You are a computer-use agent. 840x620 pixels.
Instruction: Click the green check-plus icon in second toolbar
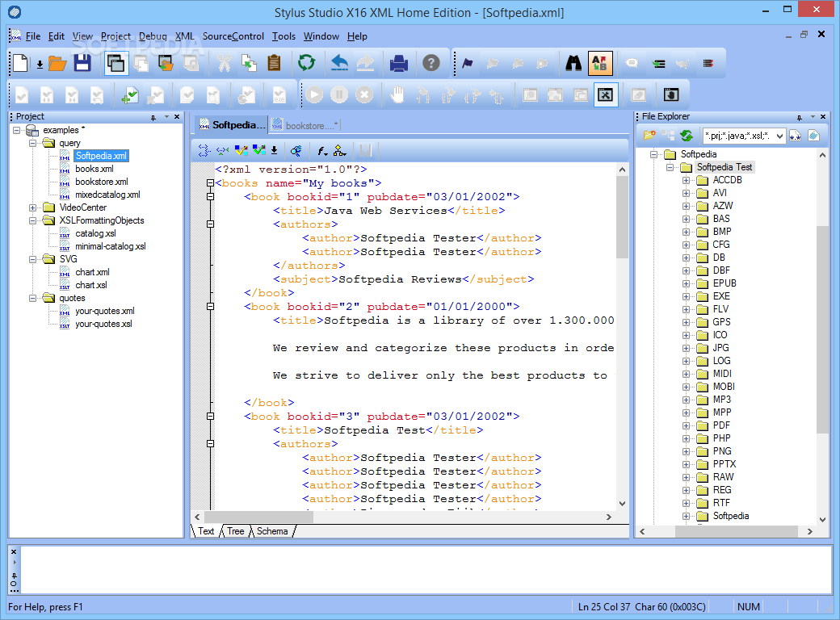(x=129, y=95)
